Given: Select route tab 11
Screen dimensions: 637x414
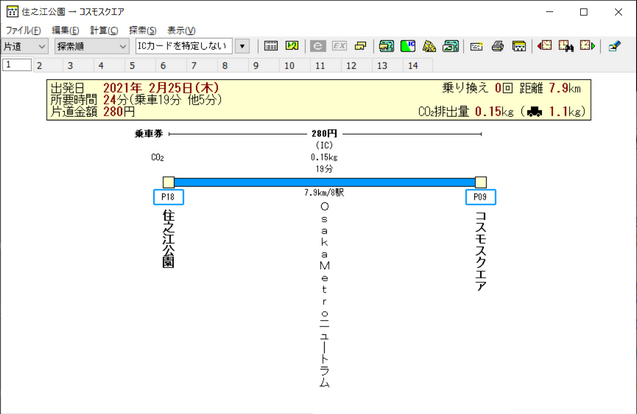Looking at the screenshot, I should point(325,65).
